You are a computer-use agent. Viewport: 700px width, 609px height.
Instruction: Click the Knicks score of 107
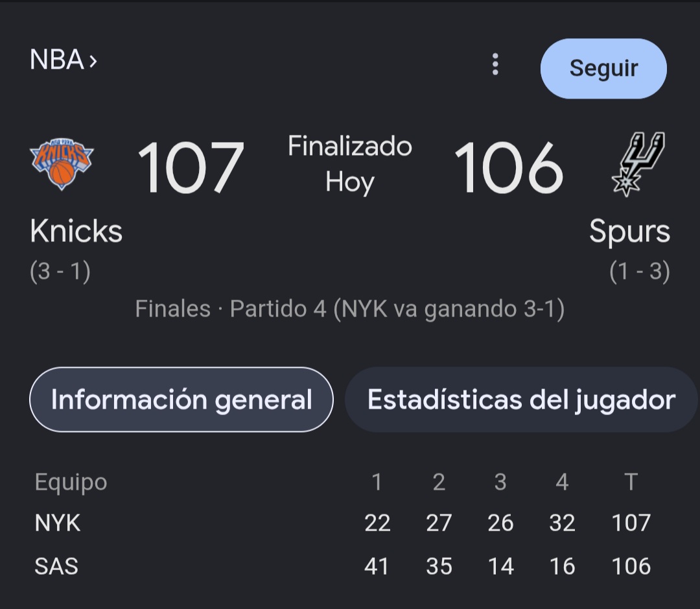pos(191,167)
